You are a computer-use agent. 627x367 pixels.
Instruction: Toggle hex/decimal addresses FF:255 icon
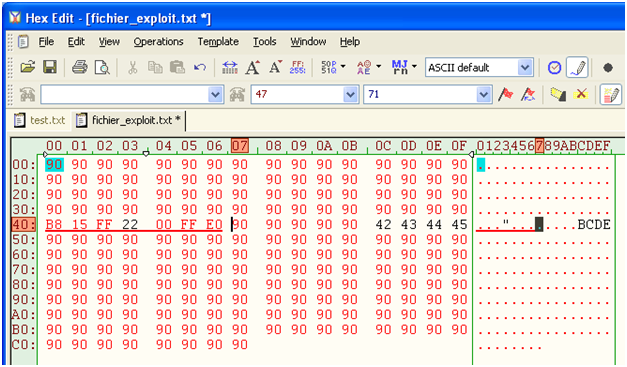point(298,67)
